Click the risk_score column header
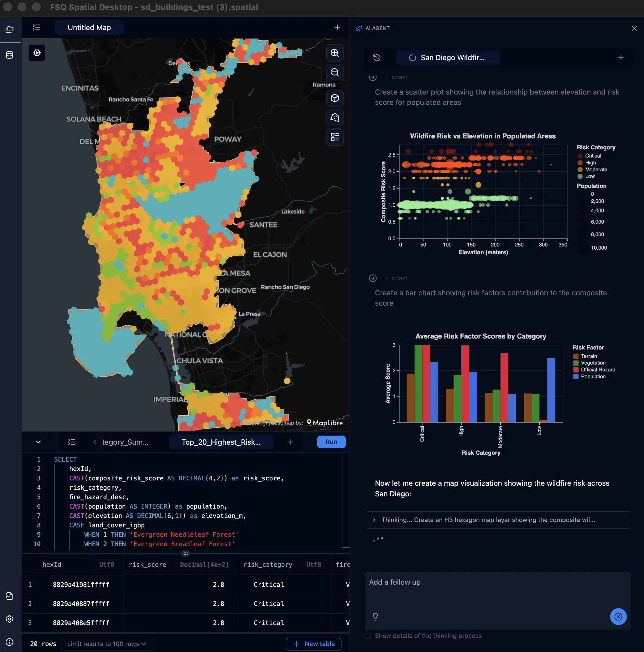The height and width of the screenshot is (652, 644). coord(181,565)
